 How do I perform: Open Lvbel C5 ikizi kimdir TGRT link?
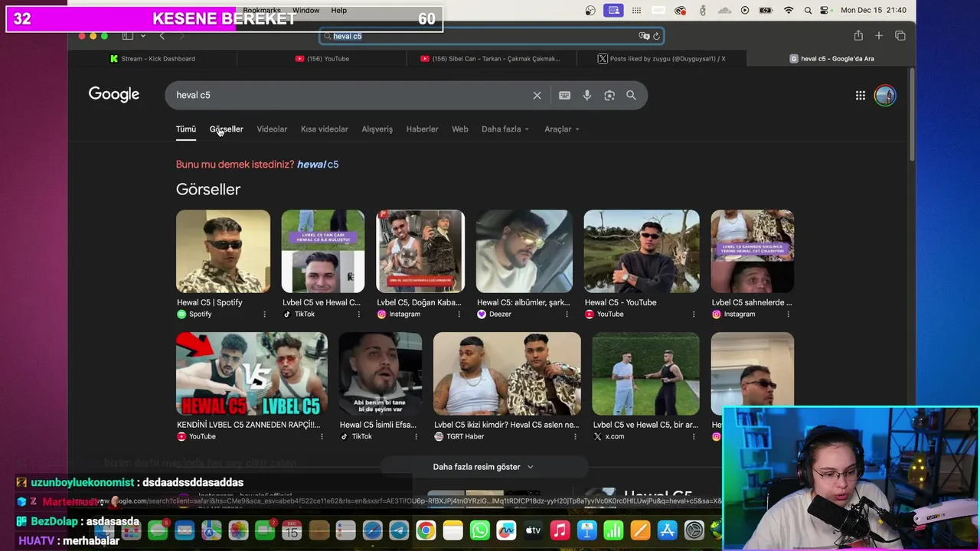(x=507, y=425)
